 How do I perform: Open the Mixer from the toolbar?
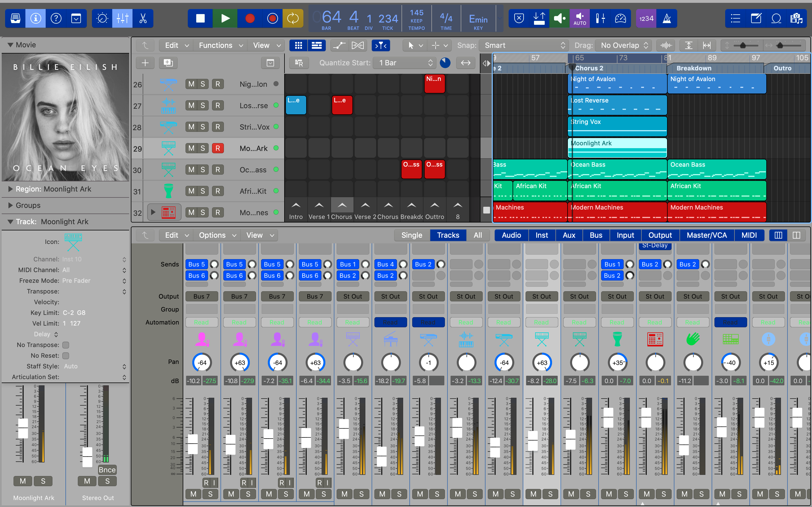pos(122,18)
